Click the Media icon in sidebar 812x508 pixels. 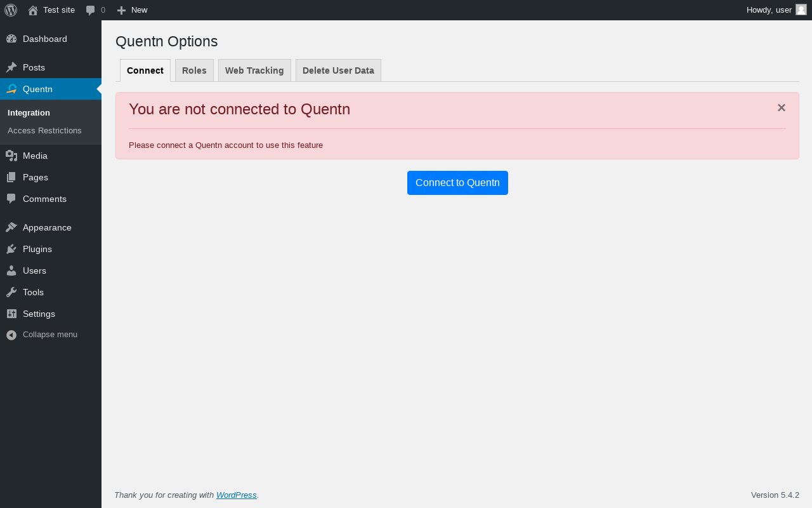[11, 156]
